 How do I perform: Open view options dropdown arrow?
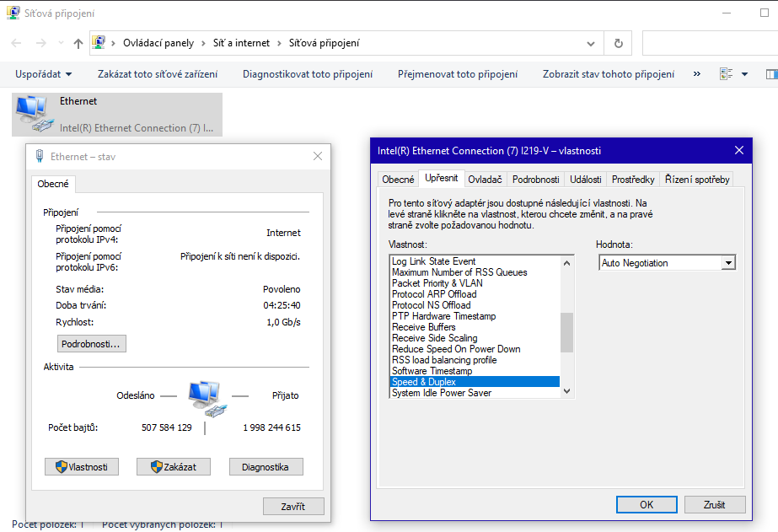(744, 74)
